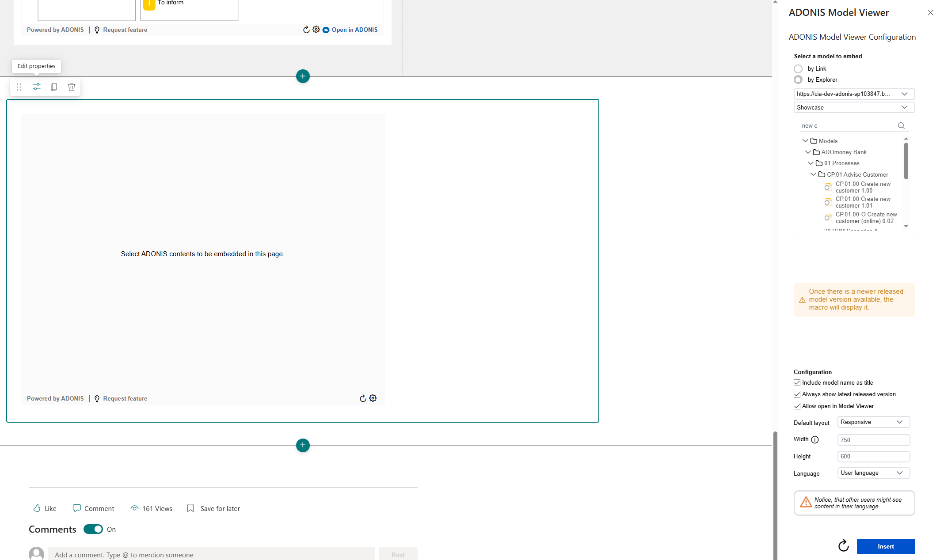
Task: Delete the block with the trash icon
Action: click(x=71, y=87)
